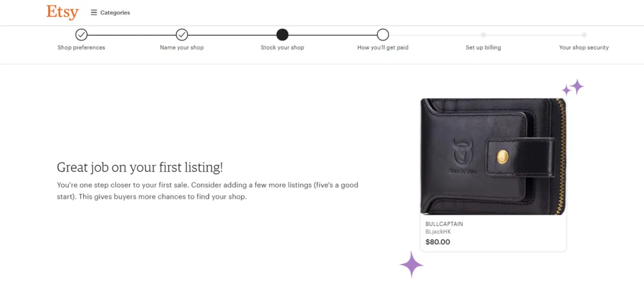Select the Stock your shop step label
Viewport: 644px width, 284px height.
[x=282, y=48]
